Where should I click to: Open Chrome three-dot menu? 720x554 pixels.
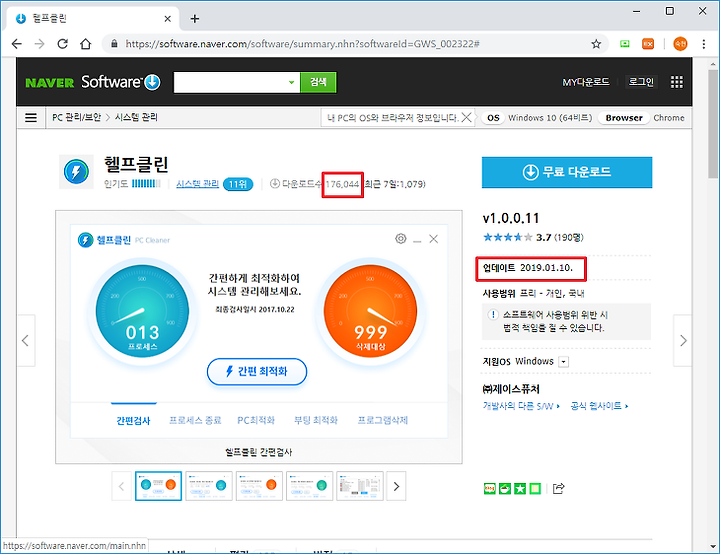point(703,44)
